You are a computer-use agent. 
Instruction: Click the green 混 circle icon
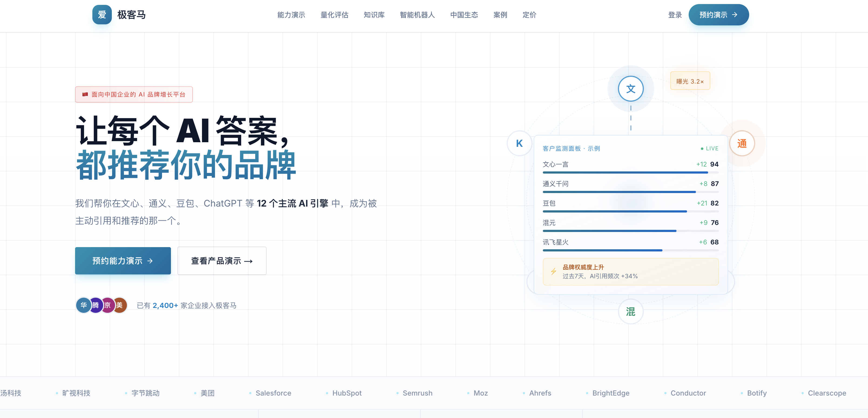630,311
